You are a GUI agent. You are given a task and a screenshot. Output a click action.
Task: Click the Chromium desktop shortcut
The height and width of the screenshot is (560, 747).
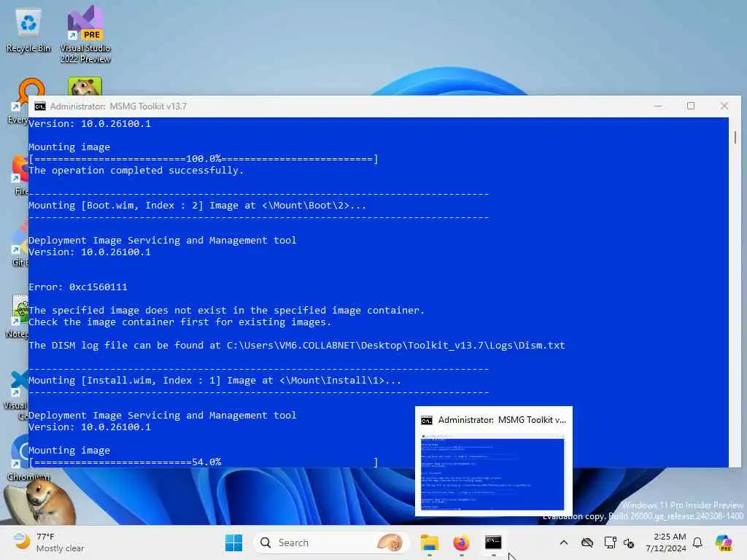[x=18, y=457]
